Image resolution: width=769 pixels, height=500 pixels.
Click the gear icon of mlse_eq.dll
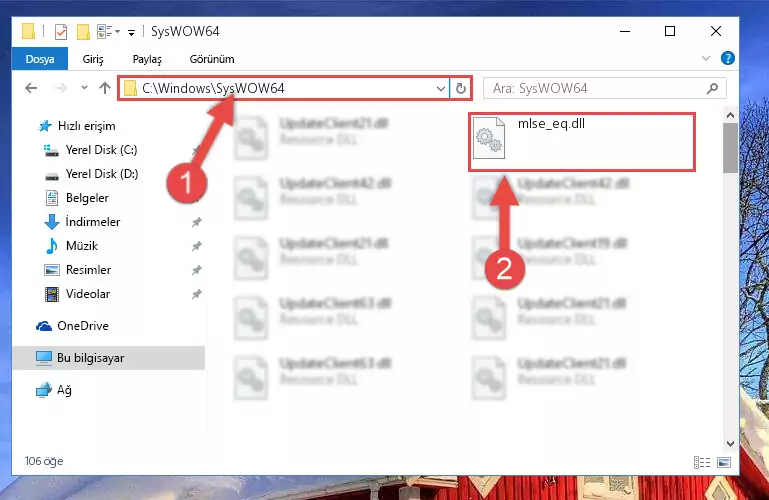click(x=489, y=139)
